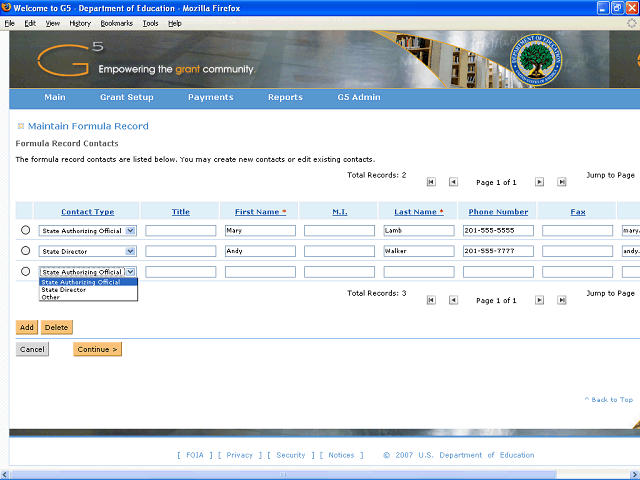Open the Help menu
The image size is (640, 480).
[x=175, y=23]
